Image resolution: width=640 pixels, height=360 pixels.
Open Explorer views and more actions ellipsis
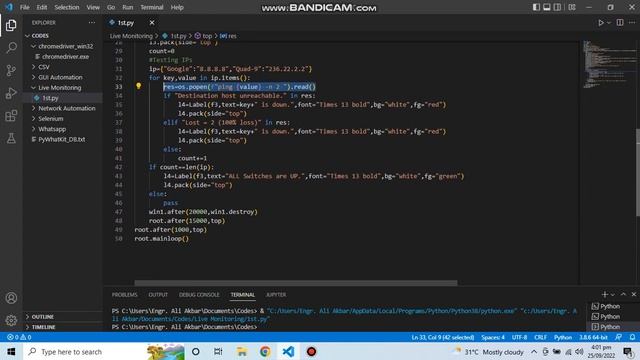pos(92,23)
